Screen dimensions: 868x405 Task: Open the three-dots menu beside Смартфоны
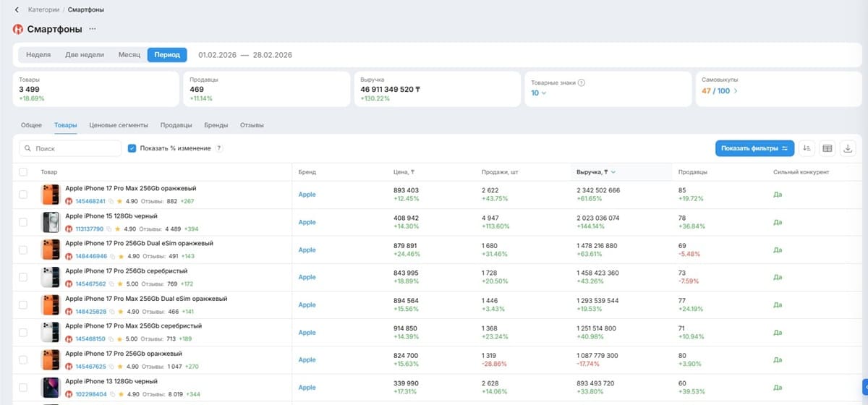(93, 30)
